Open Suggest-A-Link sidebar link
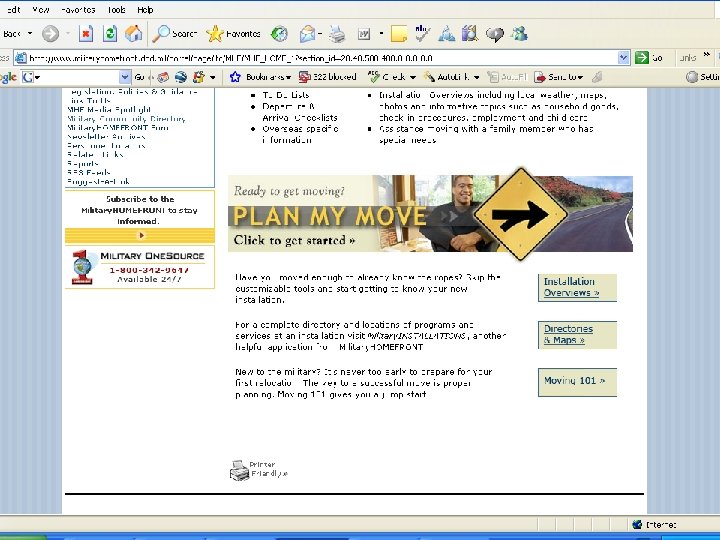Image resolution: width=720 pixels, height=540 pixels. tap(98, 182)
